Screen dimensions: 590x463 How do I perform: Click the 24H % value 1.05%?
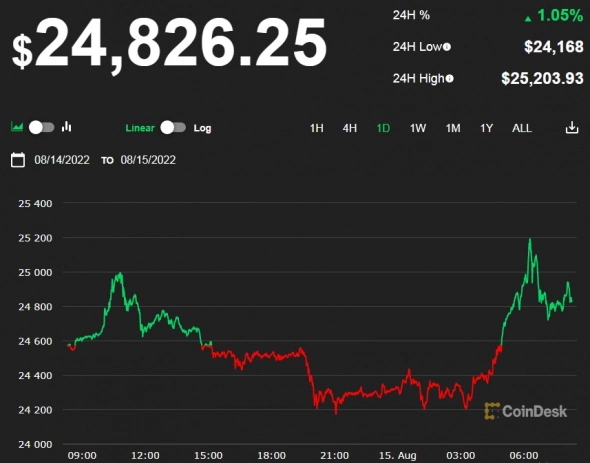click(560, 15)
